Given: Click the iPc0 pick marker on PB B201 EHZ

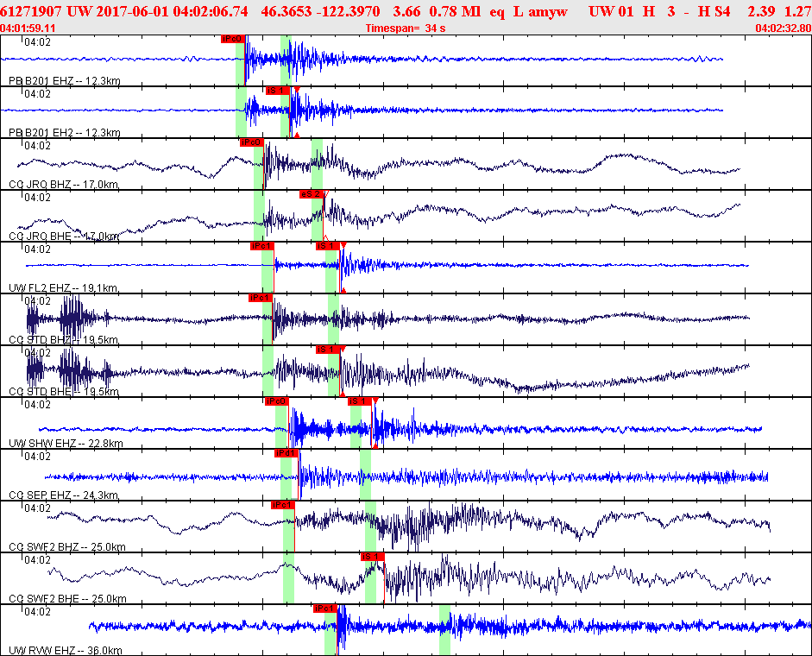Looking at the screenshot, I should coord(232,39).
